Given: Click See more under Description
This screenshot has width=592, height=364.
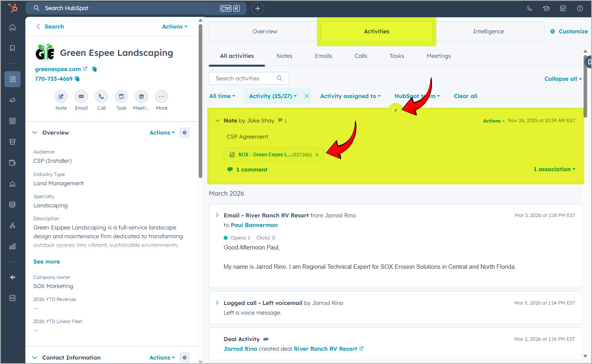Looking at the screenshot, I should 47,262.
